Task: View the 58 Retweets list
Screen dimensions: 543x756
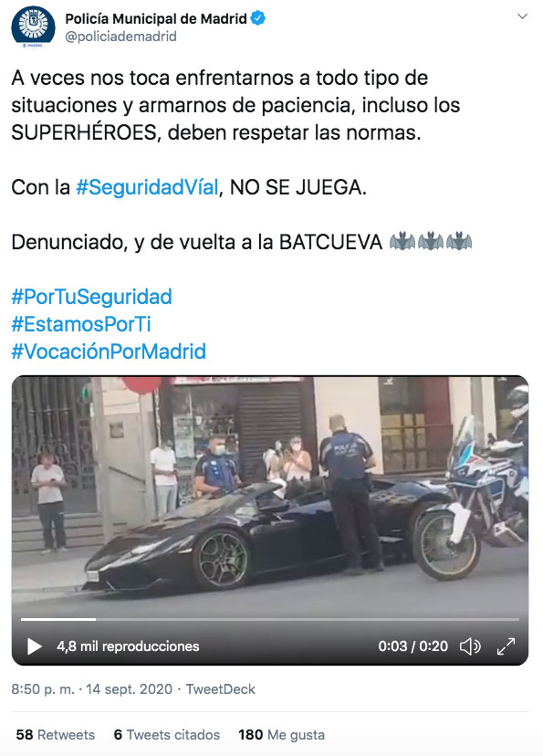Action: 56,735
